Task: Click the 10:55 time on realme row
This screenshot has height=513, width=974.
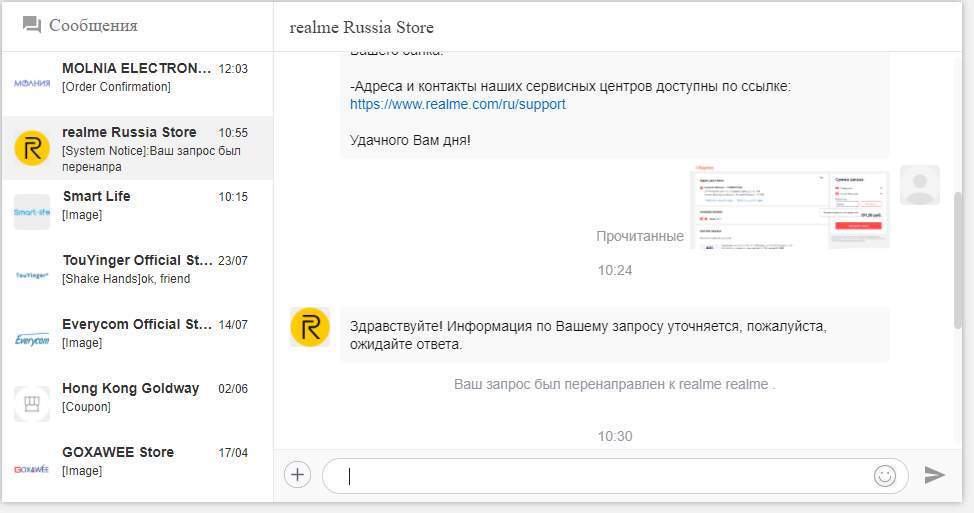Action: (233, 133)
